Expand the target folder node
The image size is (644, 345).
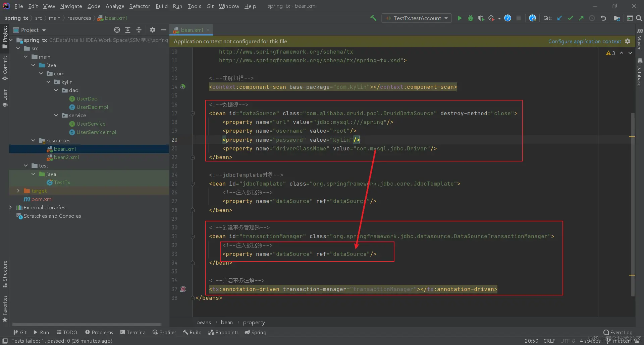click(18, 191)
